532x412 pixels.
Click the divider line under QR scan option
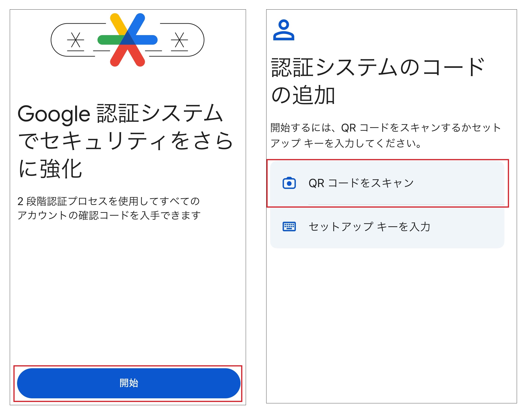(406, 204)
